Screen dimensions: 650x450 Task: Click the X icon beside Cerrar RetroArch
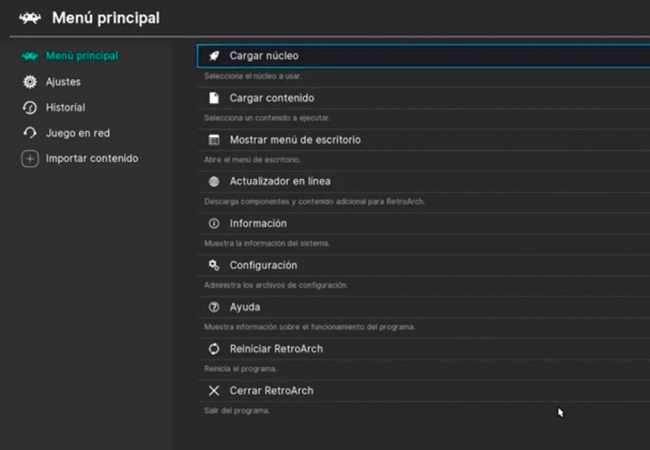coord(214,391)
